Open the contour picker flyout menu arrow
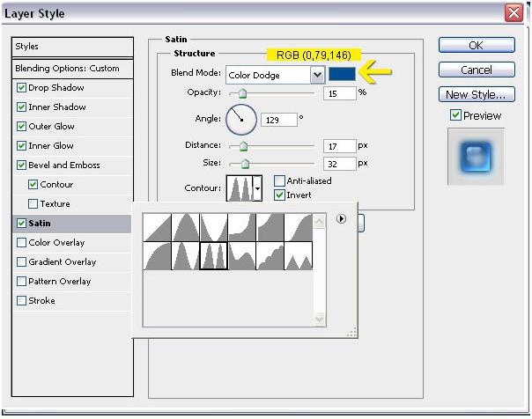This screenshot has width=532, height=419. pos(341,218)
